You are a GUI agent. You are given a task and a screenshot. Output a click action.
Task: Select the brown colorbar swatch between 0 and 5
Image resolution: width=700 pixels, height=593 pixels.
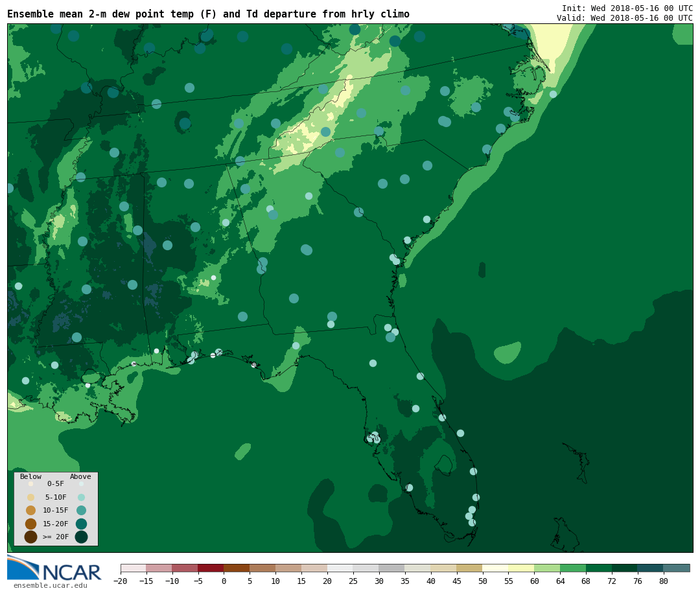pyautogui.click(x=237, y=568)
